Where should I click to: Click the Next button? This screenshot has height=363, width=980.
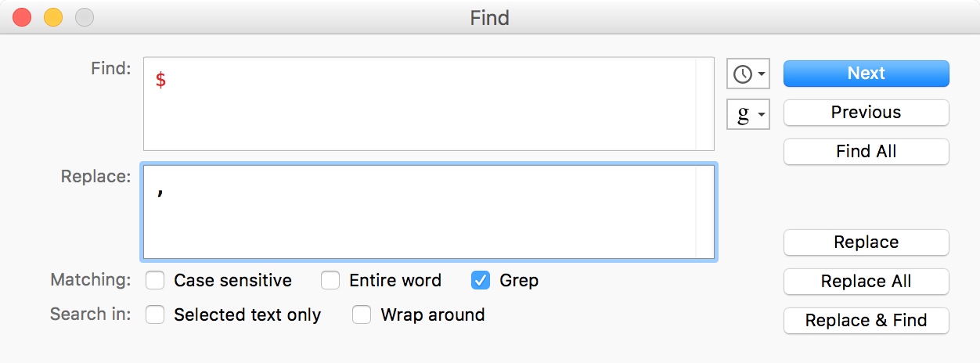point(866,74)
